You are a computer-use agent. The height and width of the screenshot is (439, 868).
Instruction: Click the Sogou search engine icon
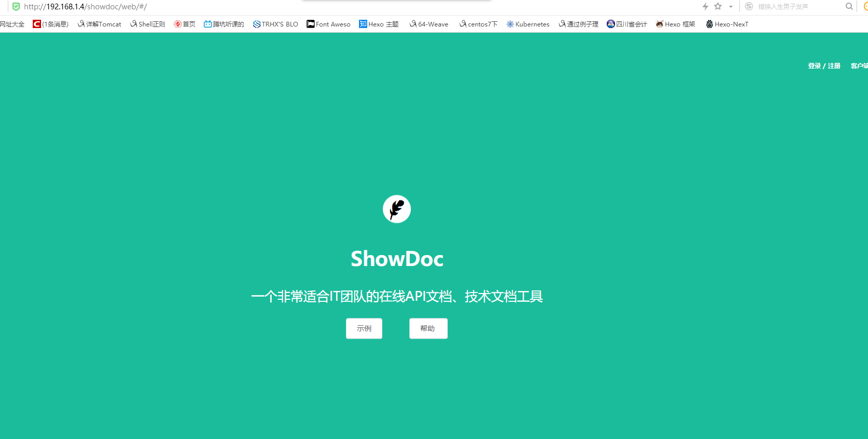click(x=749, y=6)
